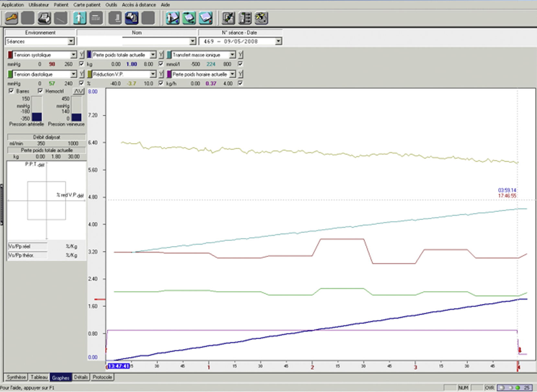The width and height of the screenshot is (537, 392).
Task: Expand the Tension diastolique parameter dropdown
Action: [x=74, y=74]
